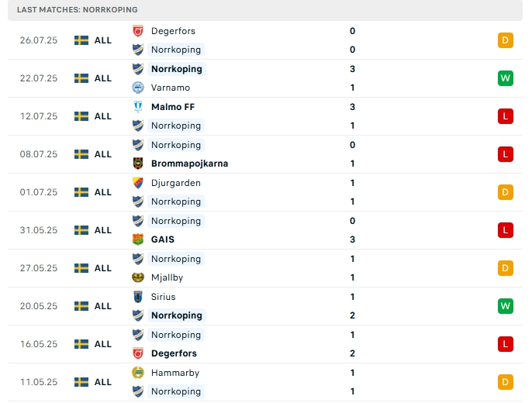Click the Swedish flag on the 22.07.25 row

tap(81, 78)
